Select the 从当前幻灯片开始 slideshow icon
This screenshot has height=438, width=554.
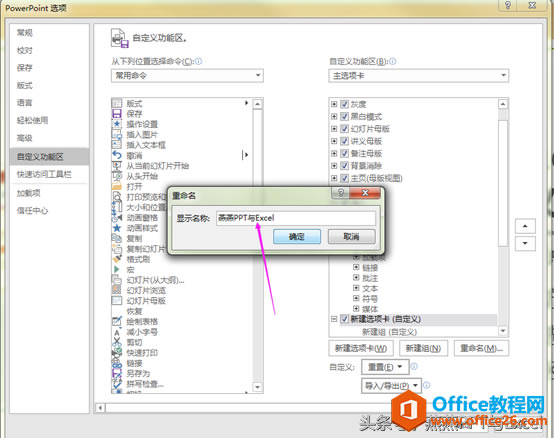(117, 165)
